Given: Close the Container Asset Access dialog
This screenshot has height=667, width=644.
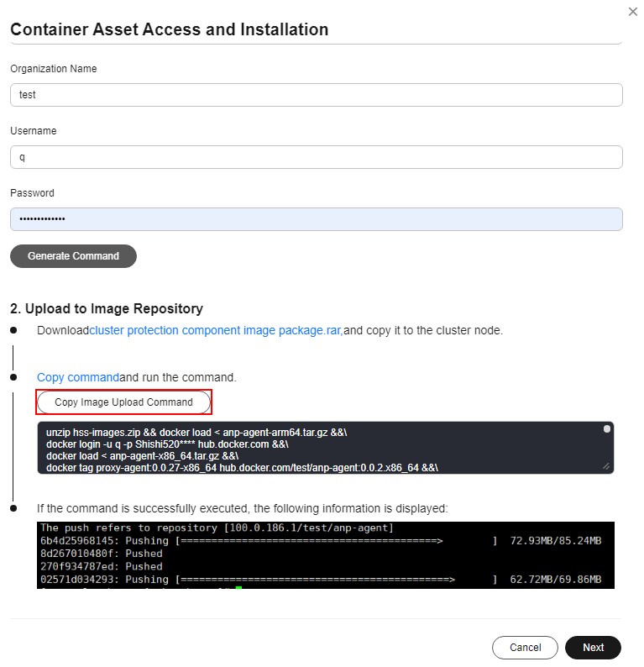Looking at the screenshot, I should [x=632, y=12].
